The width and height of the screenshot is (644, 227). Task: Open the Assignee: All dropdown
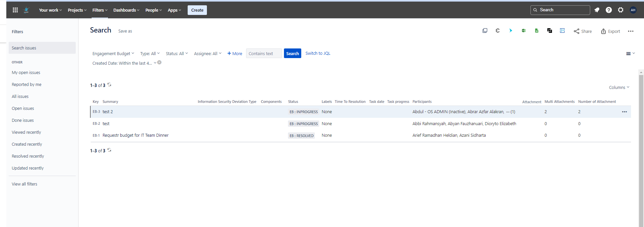208,53
